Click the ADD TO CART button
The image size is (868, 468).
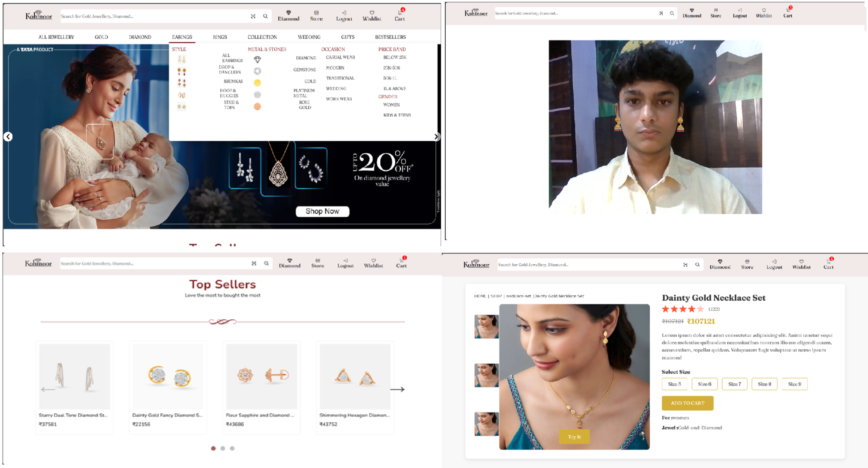pyautogui.click(x=687, y=403)
